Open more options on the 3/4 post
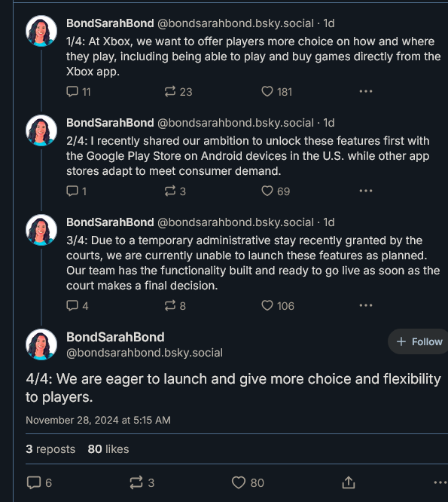Screen dimensions: 448x502 click(365, 305)
